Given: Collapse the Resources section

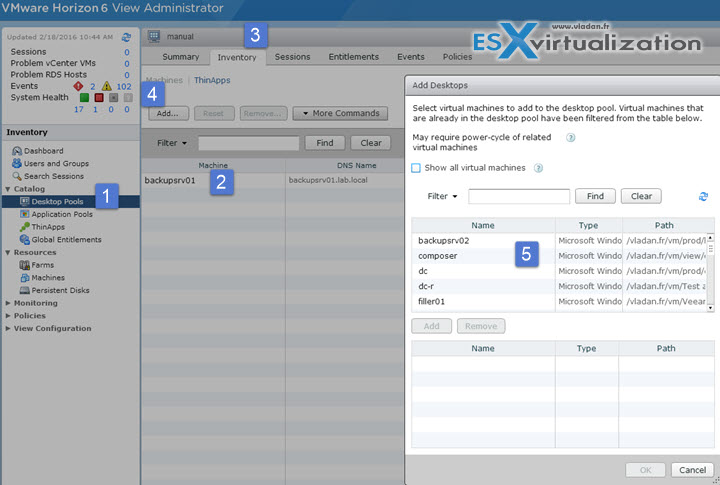Looking at the screenshot, I should pyautogui.click(x=8, y=253).
